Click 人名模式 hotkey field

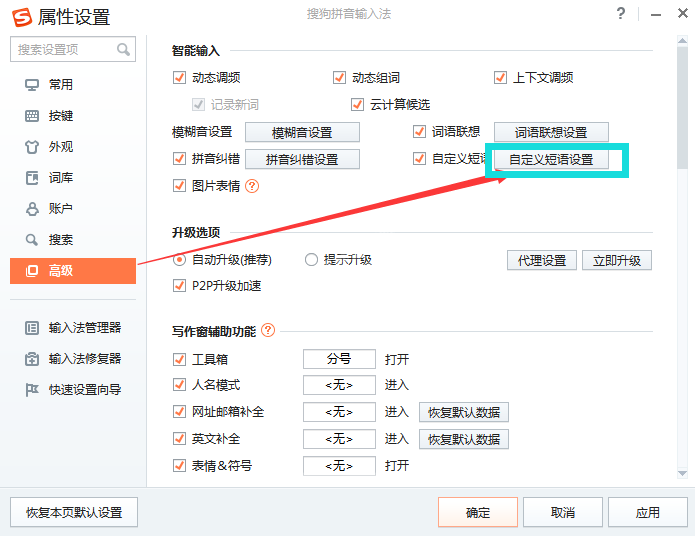pos(339,385)
